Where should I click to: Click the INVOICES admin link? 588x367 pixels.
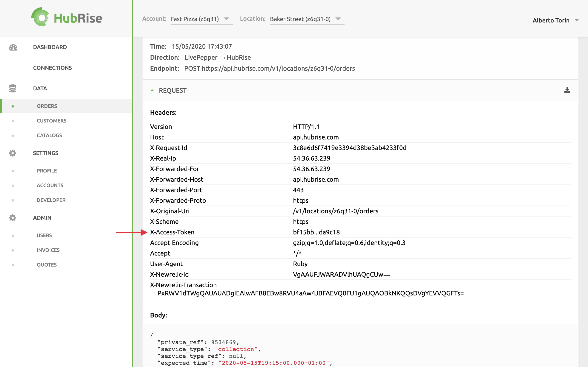coord(48,250)
